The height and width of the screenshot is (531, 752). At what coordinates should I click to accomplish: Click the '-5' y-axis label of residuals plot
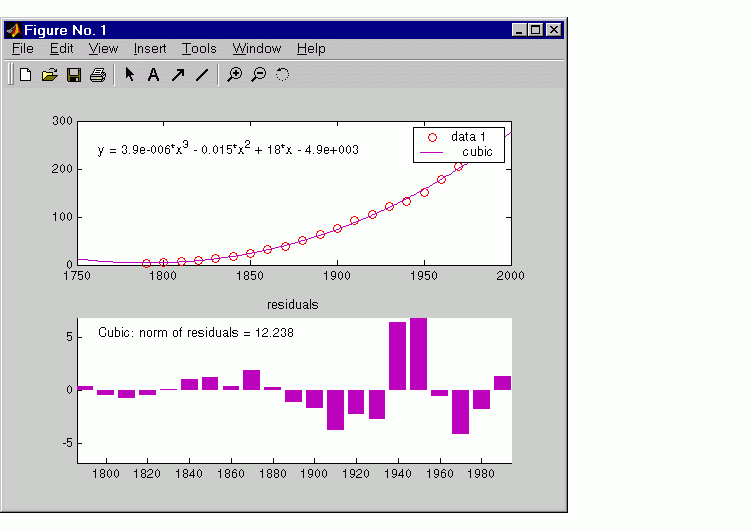[68, 443]
